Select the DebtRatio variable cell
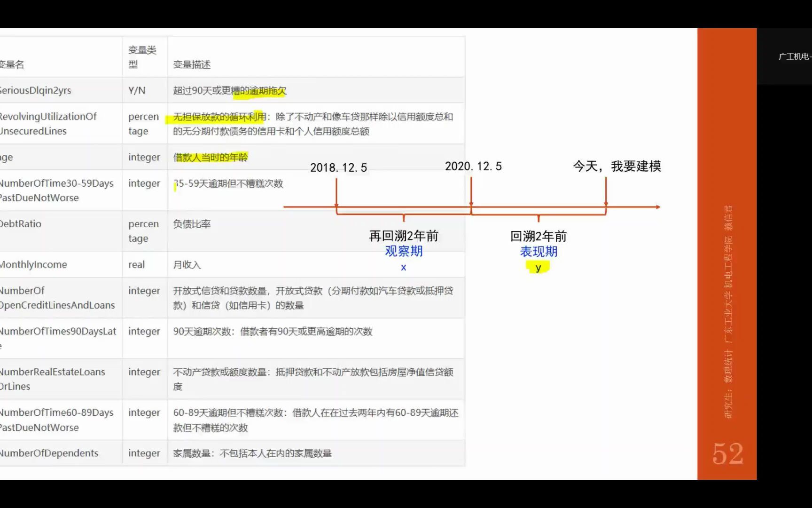Screen dimensions: 812x508 (x=21, y=224)
